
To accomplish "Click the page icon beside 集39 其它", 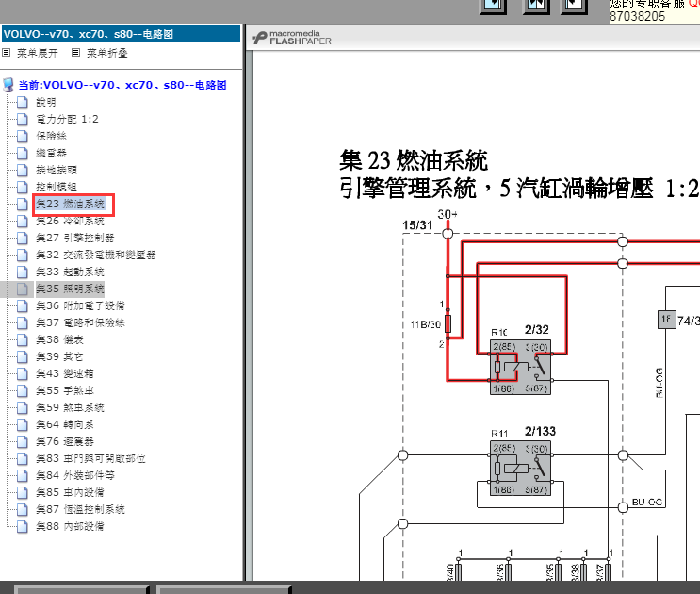I will tap(23, 356).
